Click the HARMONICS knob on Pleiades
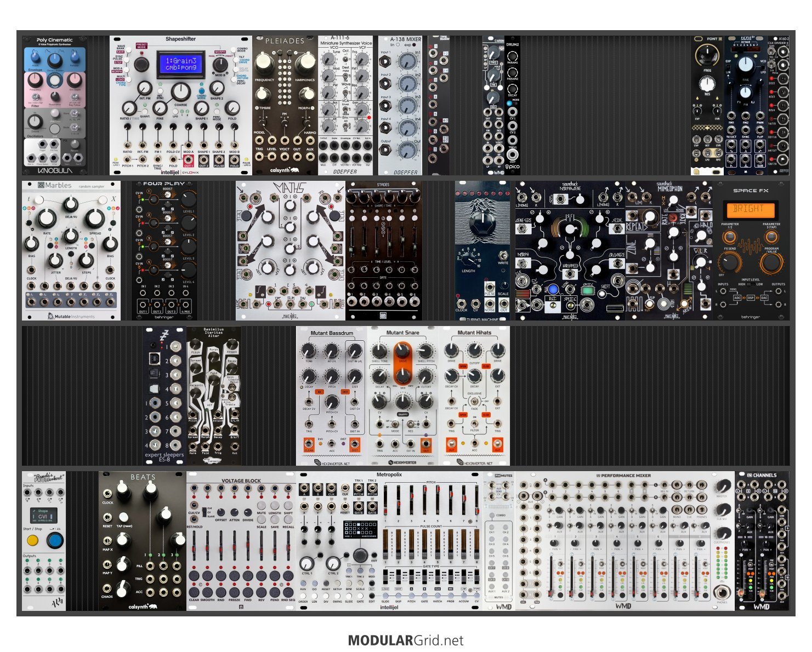Image resolution: width=812 pixels, height=652 pixels. [305, 63]
